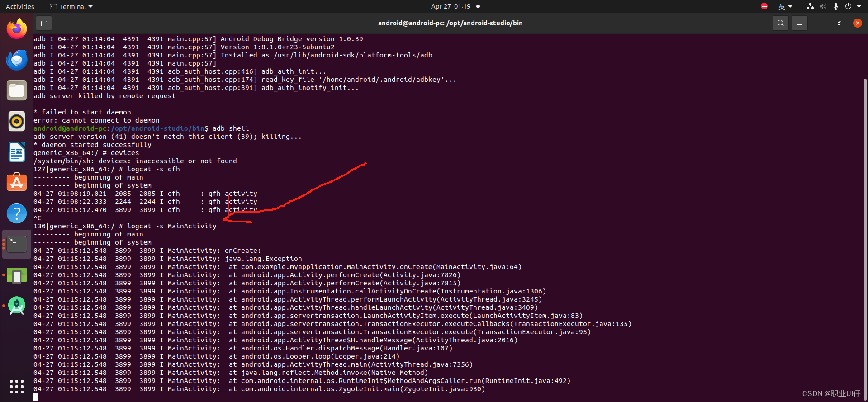The height and width of the screenshot is (402, 868).
Task: Click 'java.lang.Exception' log line
Action: click(168, 259)
